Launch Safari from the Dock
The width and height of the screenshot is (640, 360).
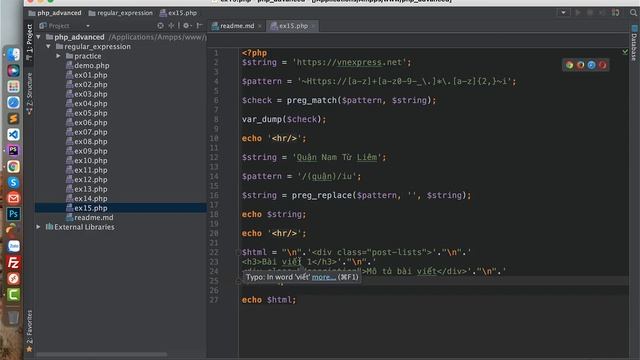(x=13, y=102)
